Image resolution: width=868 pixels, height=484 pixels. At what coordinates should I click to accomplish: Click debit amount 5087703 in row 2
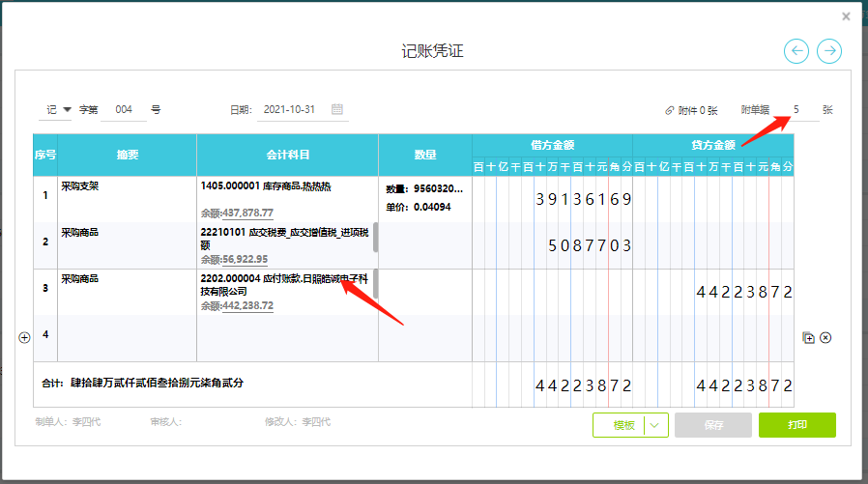click(x=590, y=245)
